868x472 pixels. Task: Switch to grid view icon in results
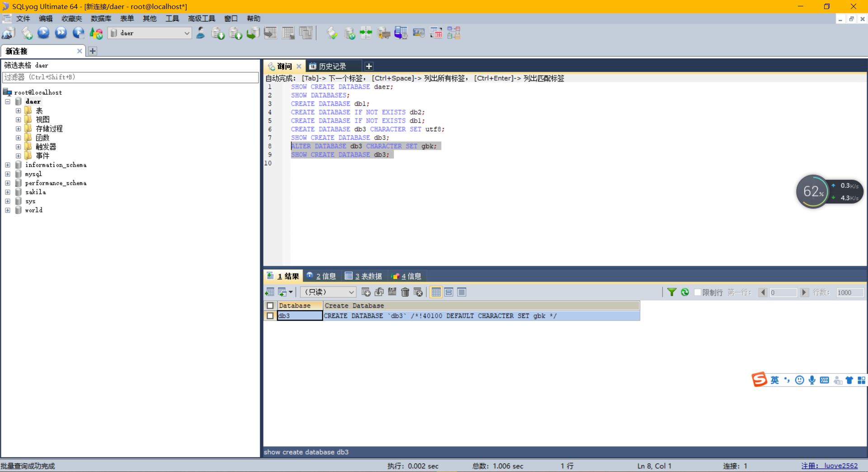click(x=436, y=292)
